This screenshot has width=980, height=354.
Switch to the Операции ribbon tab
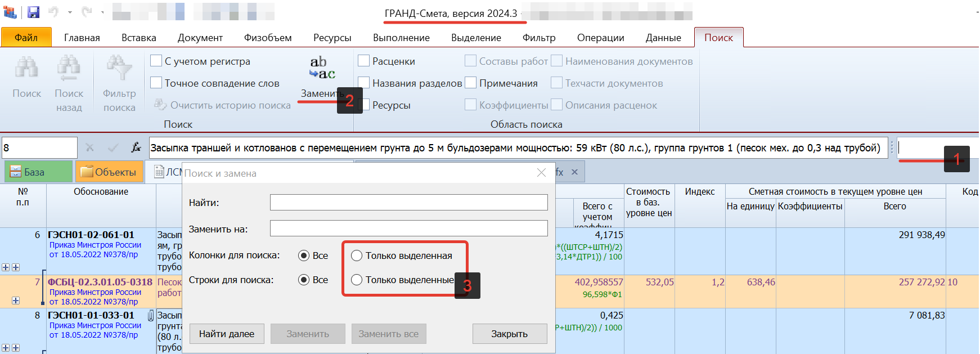[601, 38]
